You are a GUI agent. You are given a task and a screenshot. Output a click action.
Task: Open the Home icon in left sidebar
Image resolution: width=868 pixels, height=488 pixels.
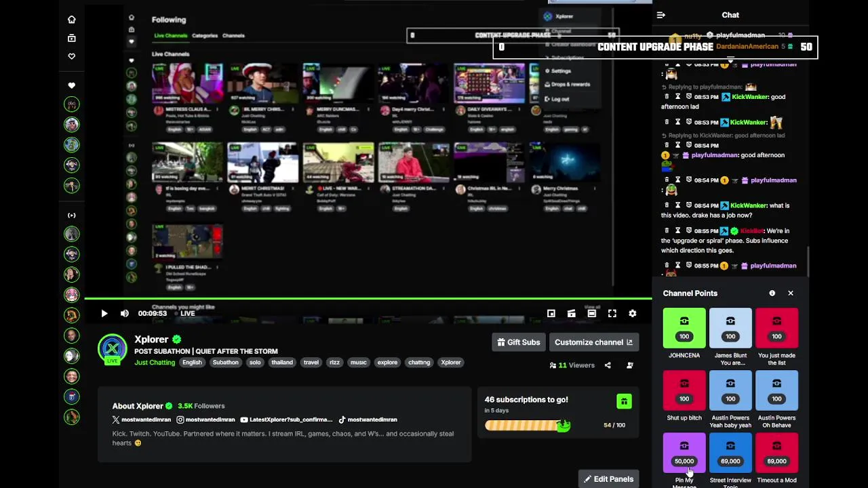(72, 20)
